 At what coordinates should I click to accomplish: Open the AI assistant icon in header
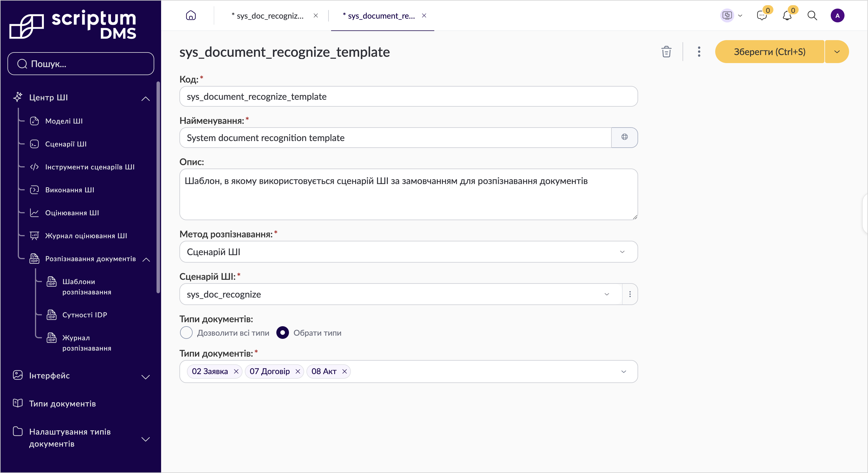click(727, 15)
